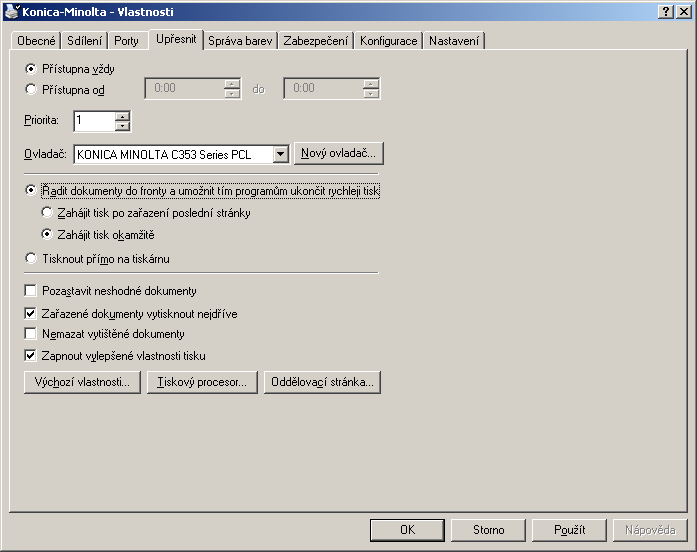Open the Ovladač driver dropdown
697x552 pixels.
(280, 154)
